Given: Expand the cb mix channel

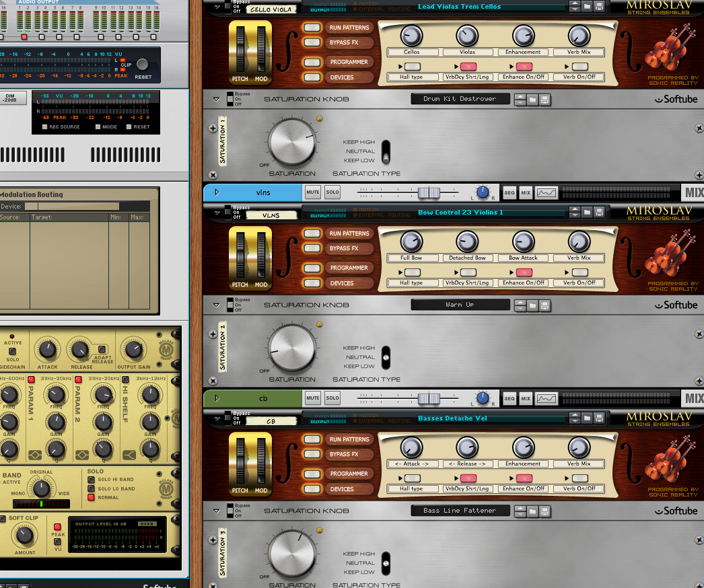Looking at the screenshot, I should tap(217, 398).
